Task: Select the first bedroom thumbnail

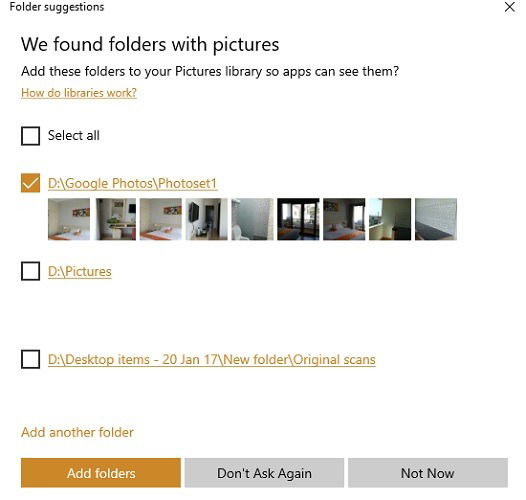Action: 69,219
